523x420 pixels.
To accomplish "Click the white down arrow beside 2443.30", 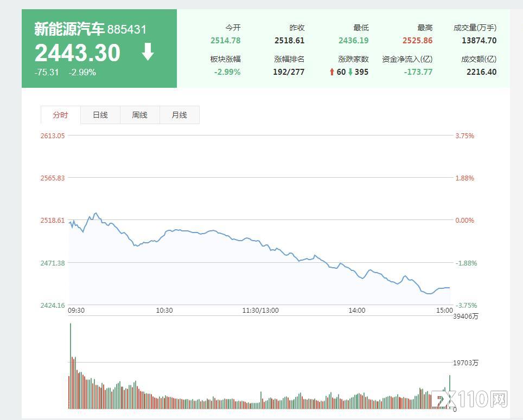I will (x=148, y=52).
